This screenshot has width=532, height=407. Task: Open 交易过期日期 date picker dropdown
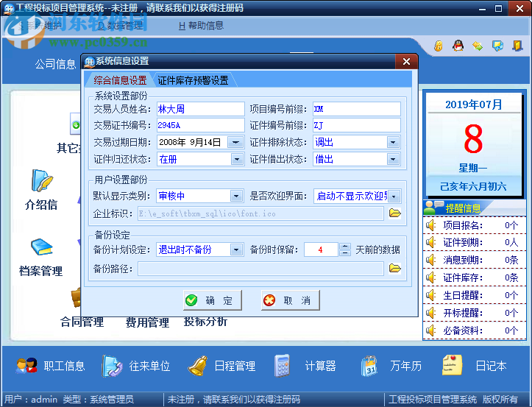coord(235,142)
